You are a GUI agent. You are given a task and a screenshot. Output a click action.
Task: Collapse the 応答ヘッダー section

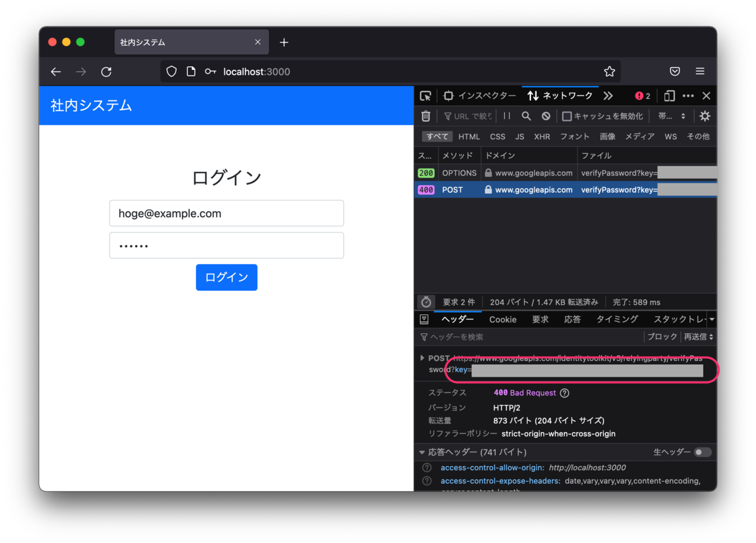click(422, 452)
